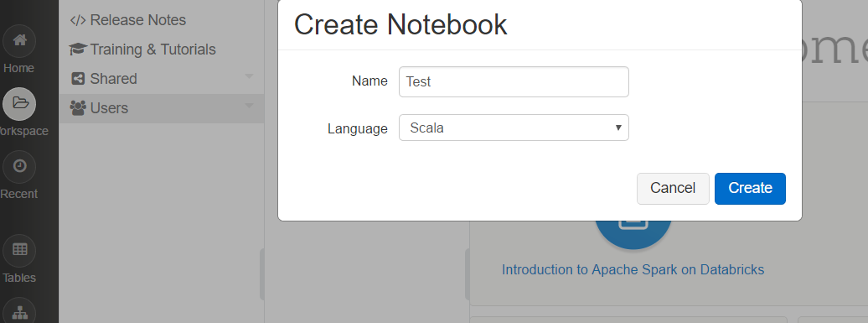Click the graduation cap Training icon
This screenshot has width=868, height=323.
coord(78,49)
